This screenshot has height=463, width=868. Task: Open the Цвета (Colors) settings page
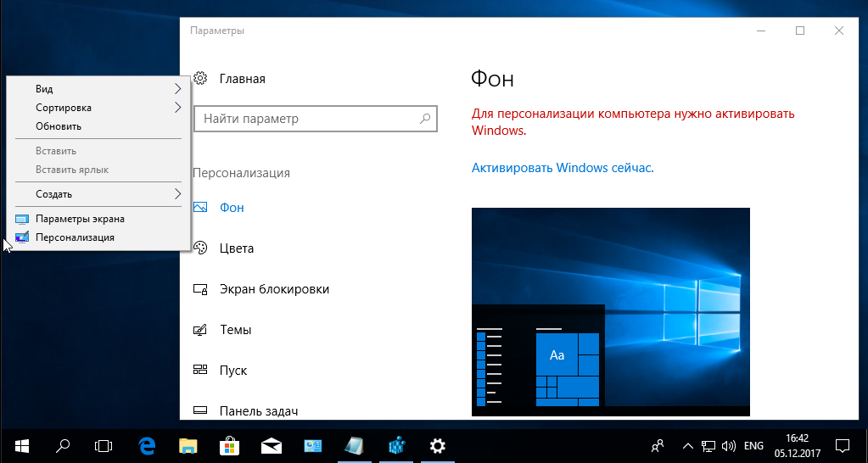pyautogui.click(x=236, y=248)
